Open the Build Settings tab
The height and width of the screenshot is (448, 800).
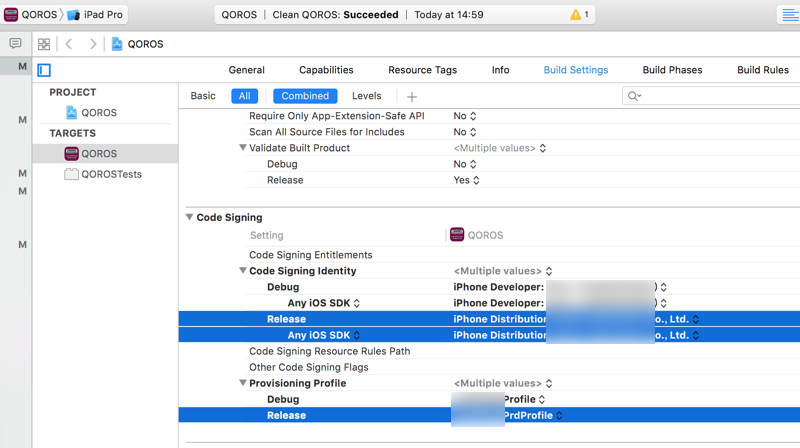(x=576, y=70)
